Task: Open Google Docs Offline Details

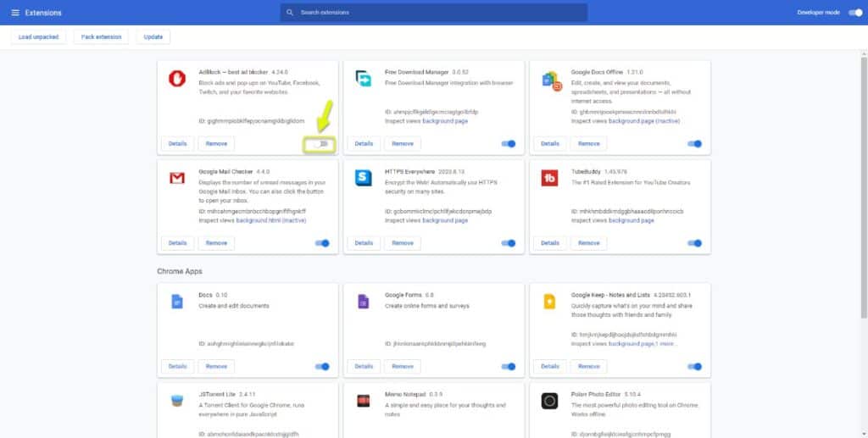Action: pyautogui.click(x=550, y=144)
